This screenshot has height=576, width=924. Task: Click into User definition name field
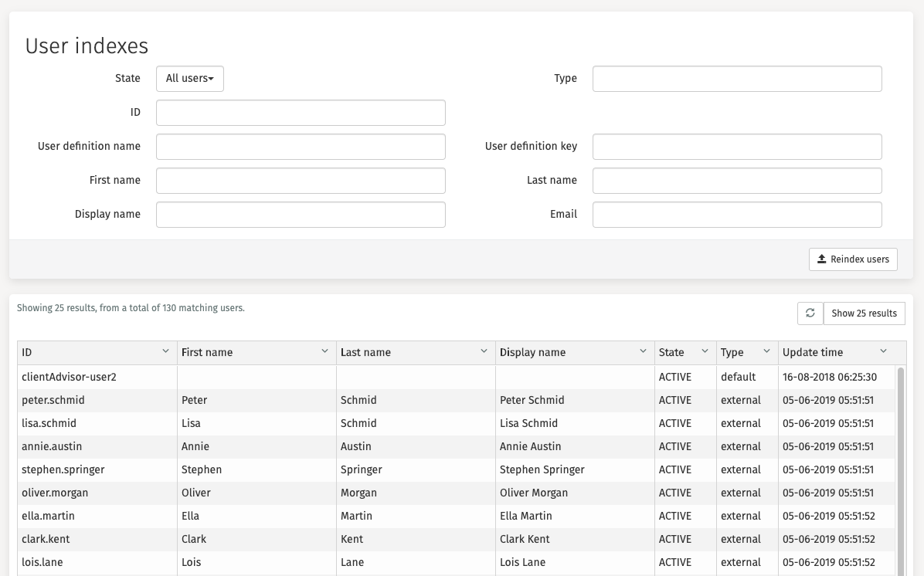click(301, 147)
